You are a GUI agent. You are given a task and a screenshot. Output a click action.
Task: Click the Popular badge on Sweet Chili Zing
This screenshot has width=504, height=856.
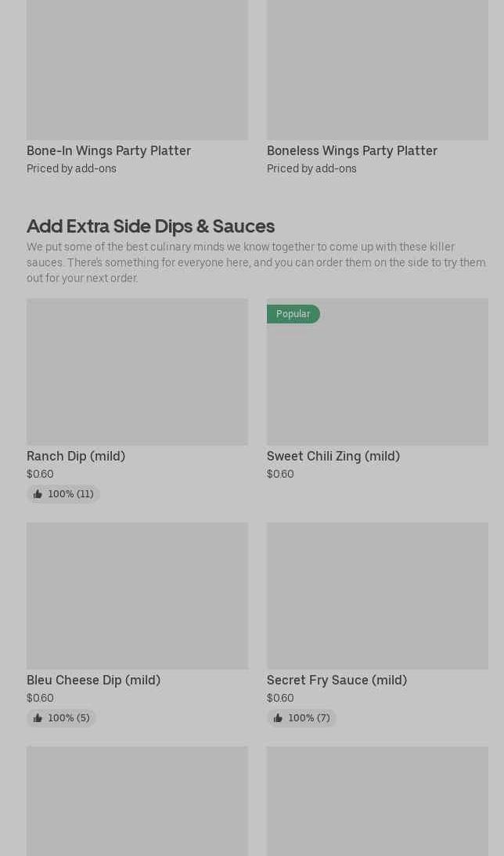(293, 314)
